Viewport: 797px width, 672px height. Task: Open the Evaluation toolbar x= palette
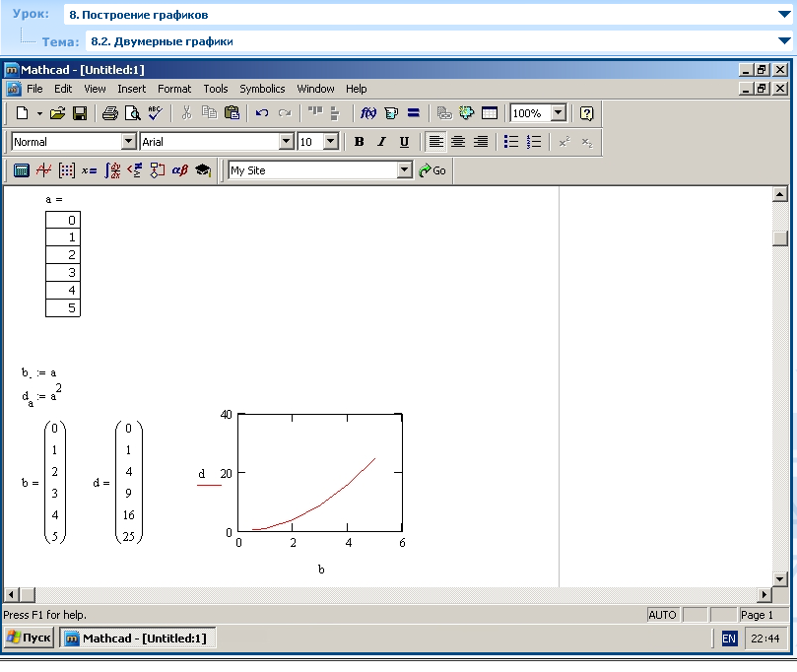(x=90, y=170)
